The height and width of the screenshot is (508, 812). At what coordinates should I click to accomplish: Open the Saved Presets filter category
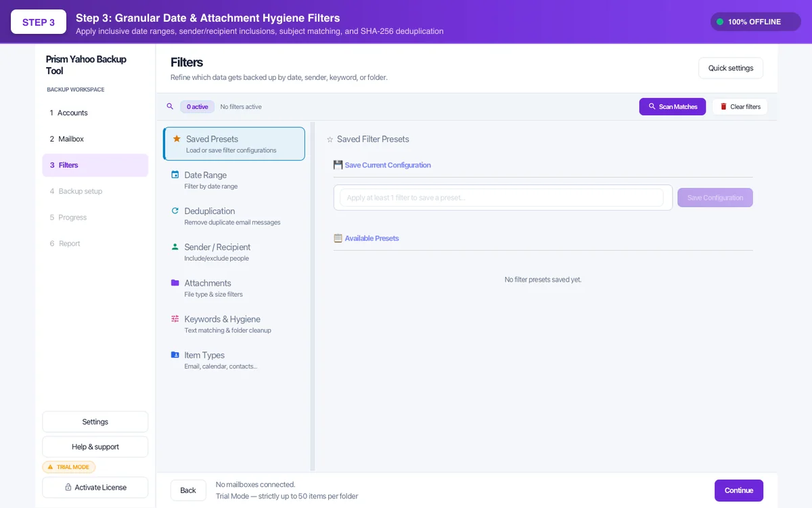pos(234,144)
